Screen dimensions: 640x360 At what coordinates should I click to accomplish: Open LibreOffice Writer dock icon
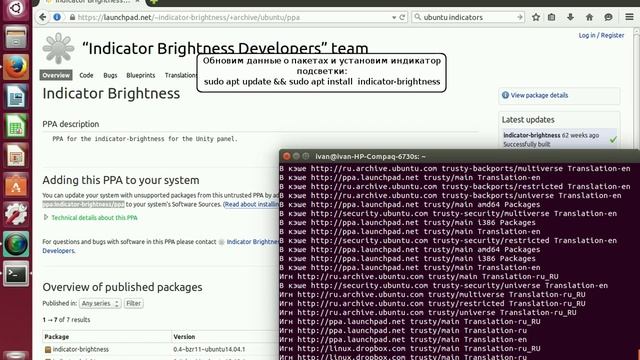coord(16,97)
